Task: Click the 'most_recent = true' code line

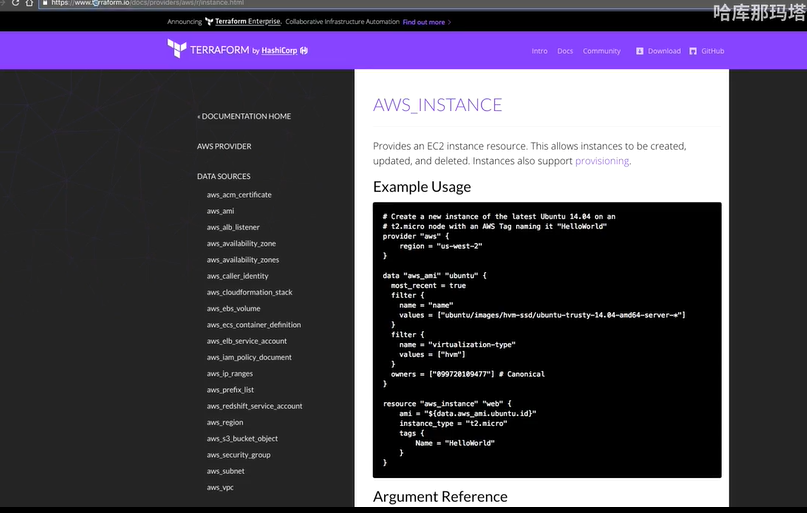Action: [x=428, y=286]
